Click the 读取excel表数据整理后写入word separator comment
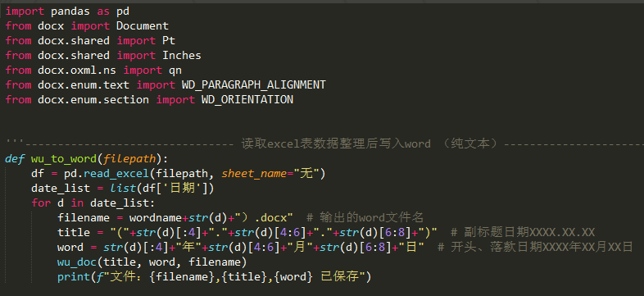644x296 pixels. [336, 143]
